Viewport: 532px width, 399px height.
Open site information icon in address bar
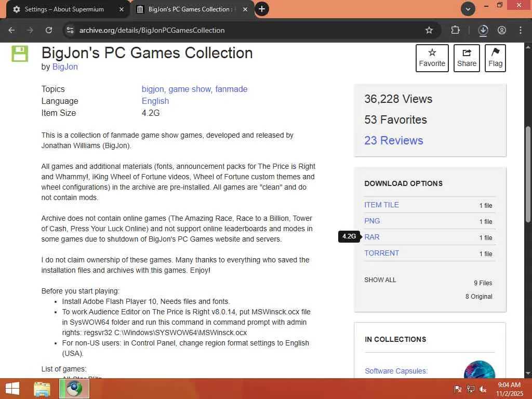click(x=70, y=30)
